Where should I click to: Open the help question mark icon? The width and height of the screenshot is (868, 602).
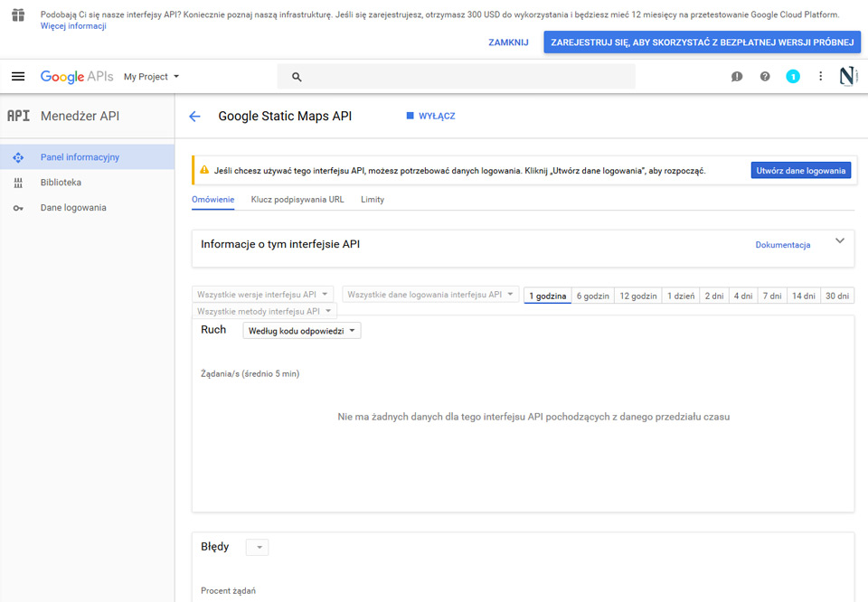[765, 76]
